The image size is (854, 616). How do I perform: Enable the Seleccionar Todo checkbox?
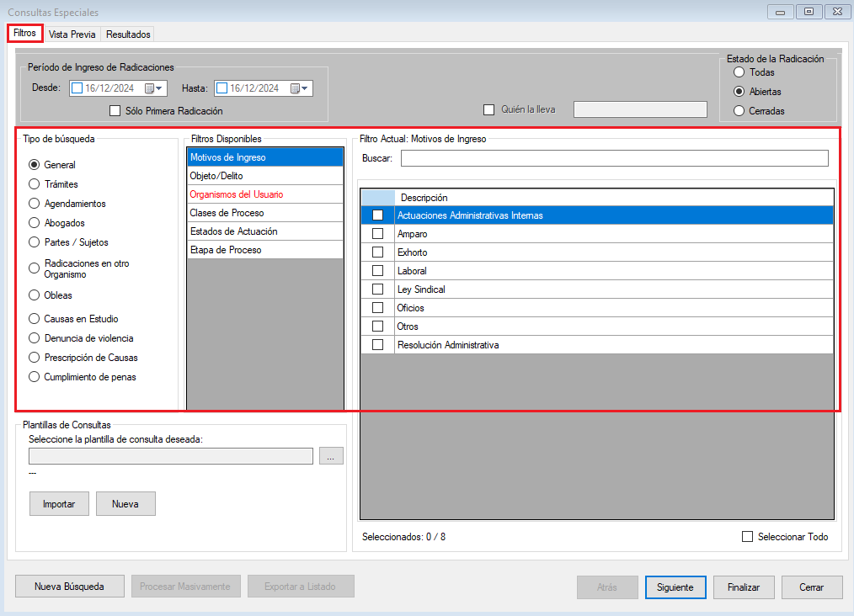(747, 537)
